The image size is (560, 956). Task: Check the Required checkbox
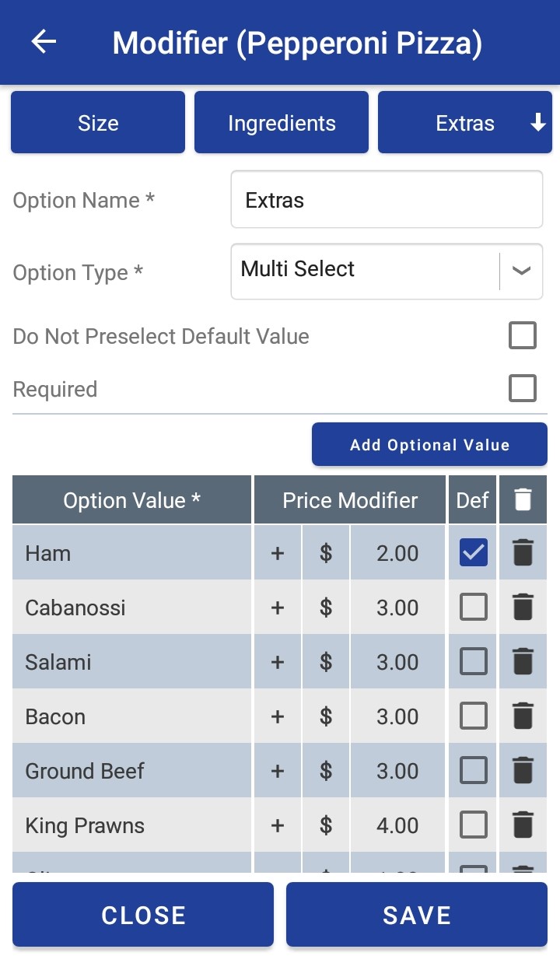coord(522,388)
